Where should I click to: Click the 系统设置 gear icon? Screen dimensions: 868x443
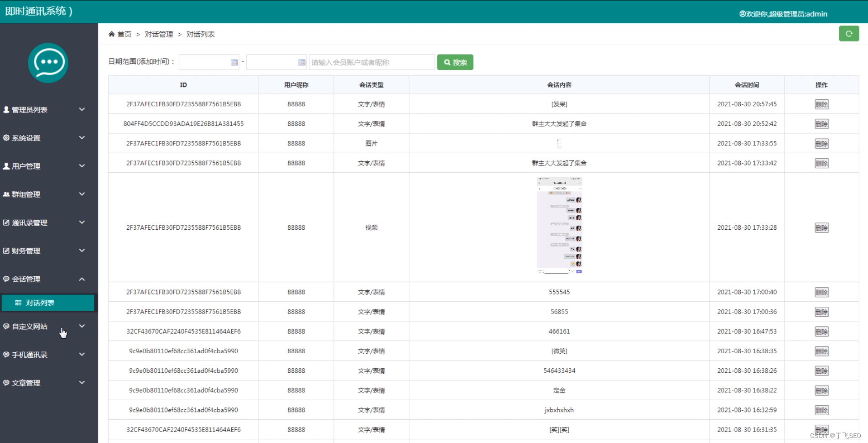(6, 138)
